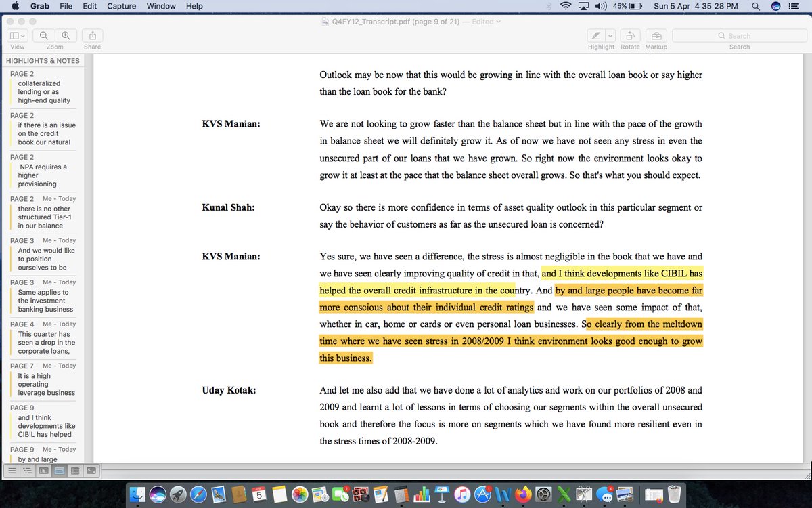Open App Store from the Dock
Viewport: 812px width, 508px height.
tap(483, 494)
